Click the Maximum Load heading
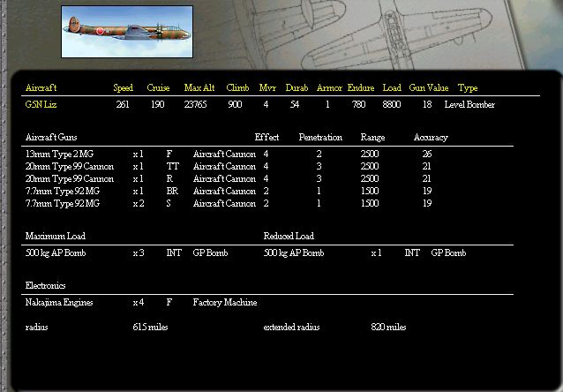The height and width of the screenshot is (392, 563). pos(56,236)
